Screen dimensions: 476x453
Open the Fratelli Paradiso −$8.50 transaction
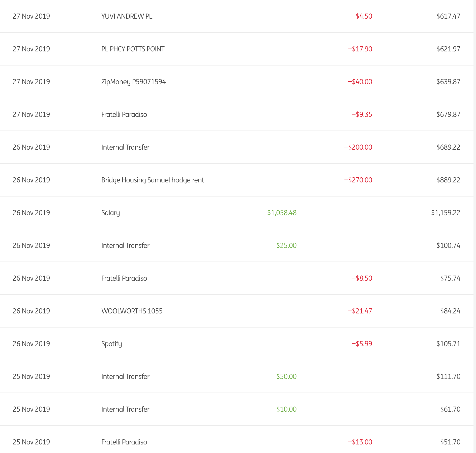coord(124,278)
